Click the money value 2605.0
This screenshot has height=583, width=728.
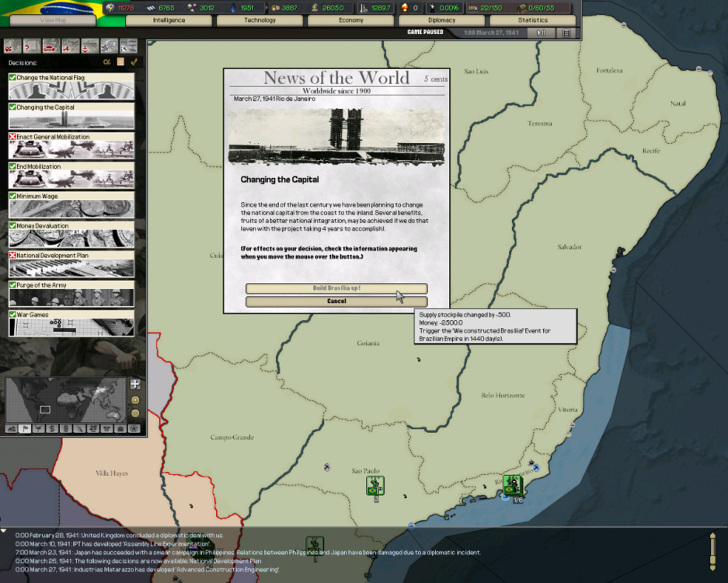333,8
